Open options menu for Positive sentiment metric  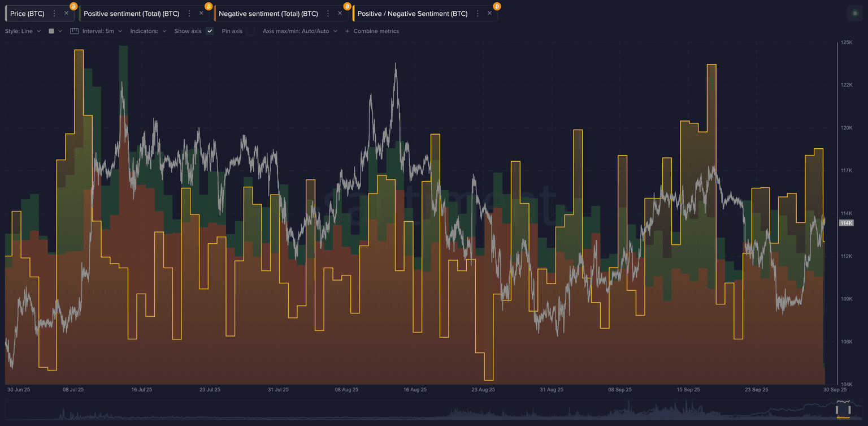tap(189, 14)
